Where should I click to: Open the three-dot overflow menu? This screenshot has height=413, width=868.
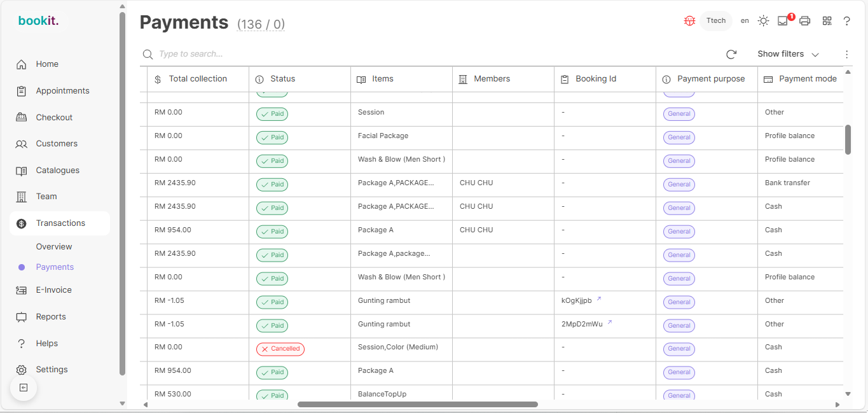pos(846,54)
